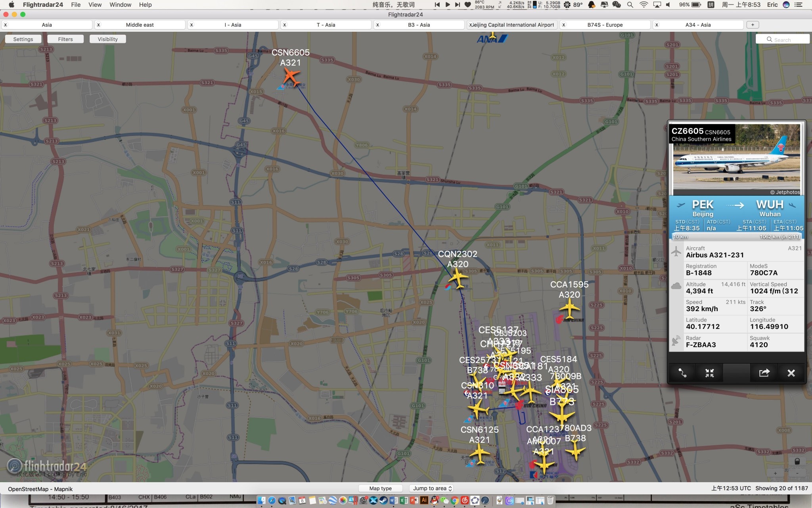The height and width of the screenshot is (508, 812).
Task: Launch Steam from the Dock
Action: pos(383,500)
